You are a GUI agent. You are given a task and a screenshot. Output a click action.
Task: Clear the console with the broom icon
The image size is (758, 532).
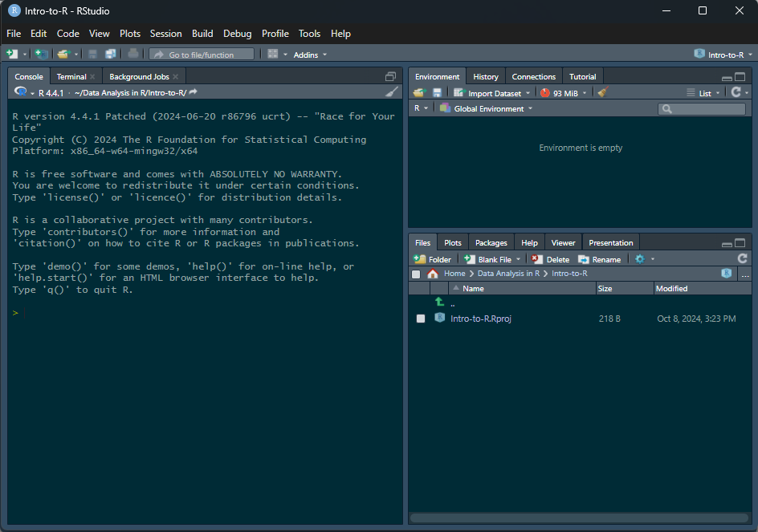point(392,92)
